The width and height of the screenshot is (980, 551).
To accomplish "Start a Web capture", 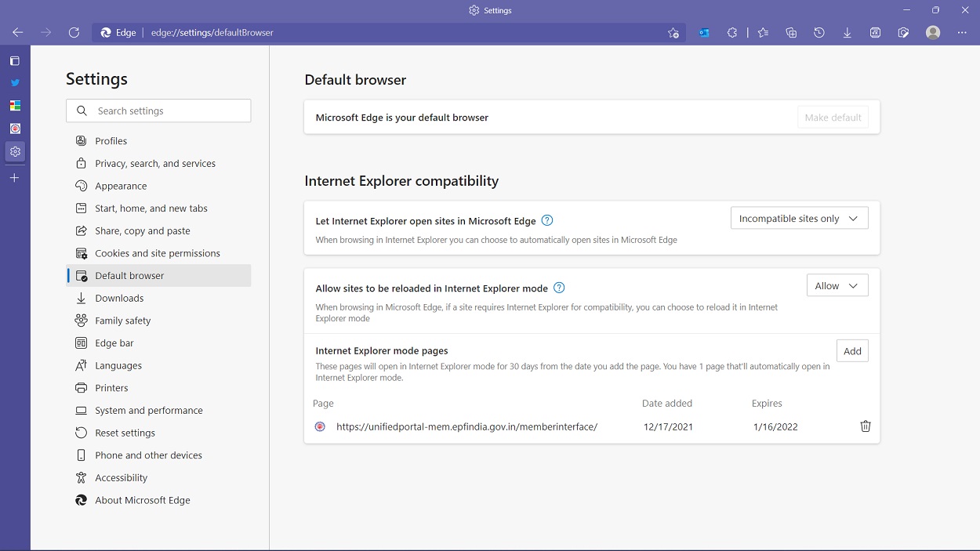I will 904,33.
